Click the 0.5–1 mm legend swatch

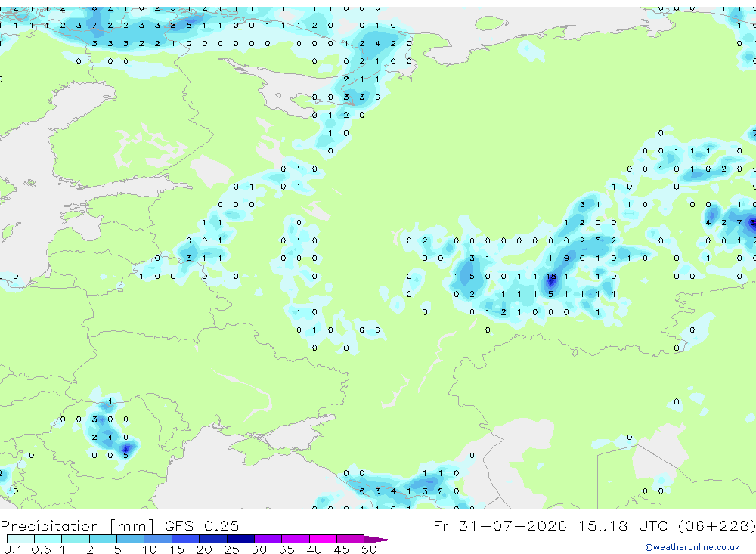coord(48,539)
